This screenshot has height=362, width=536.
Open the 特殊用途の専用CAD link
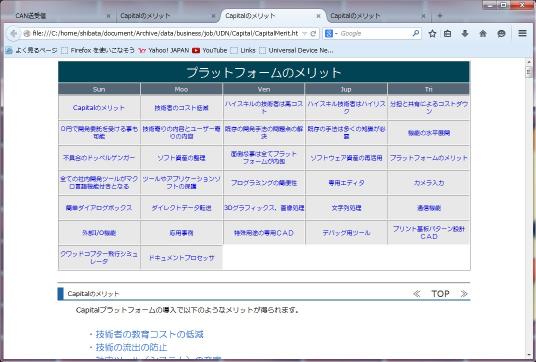pos(264,233)
